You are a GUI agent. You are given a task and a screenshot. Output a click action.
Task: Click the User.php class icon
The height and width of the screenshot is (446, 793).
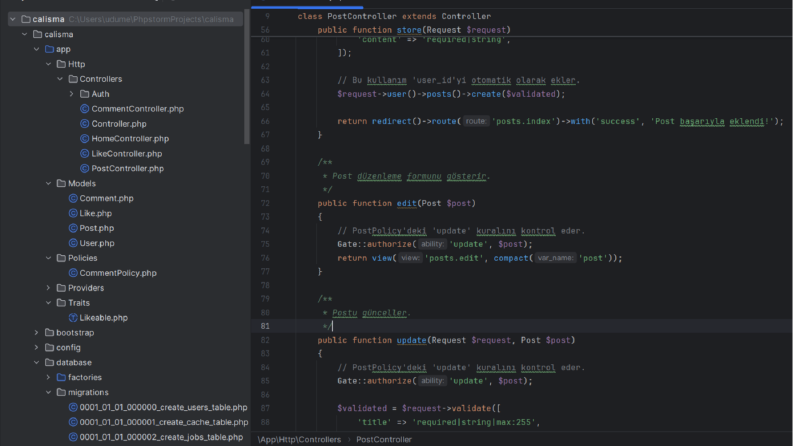(73, 243)
